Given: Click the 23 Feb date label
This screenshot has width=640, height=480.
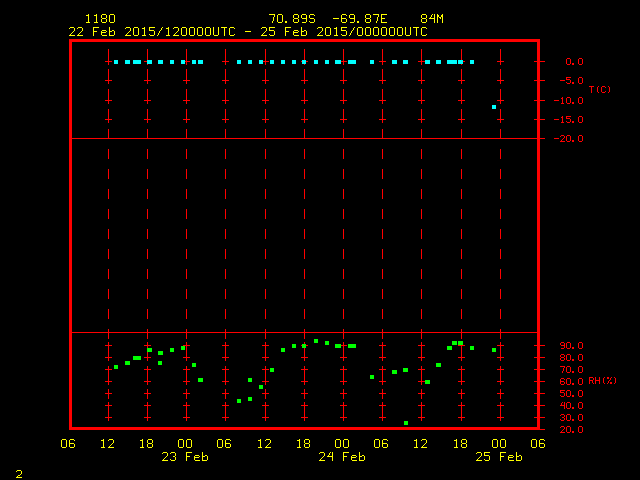Looking at the screenshot, I should tap(185, 457).
